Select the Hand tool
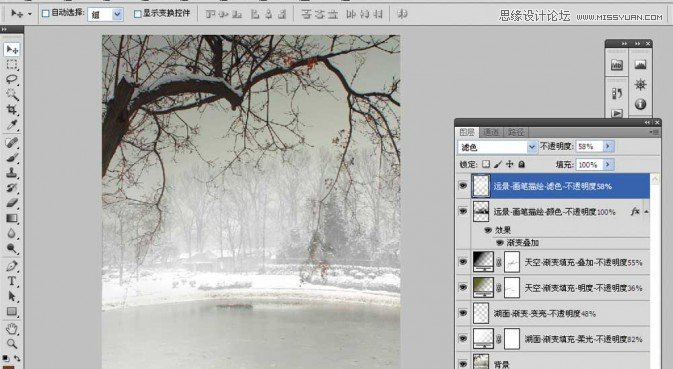This screenshot has height=369, width=673. (12, 329)
